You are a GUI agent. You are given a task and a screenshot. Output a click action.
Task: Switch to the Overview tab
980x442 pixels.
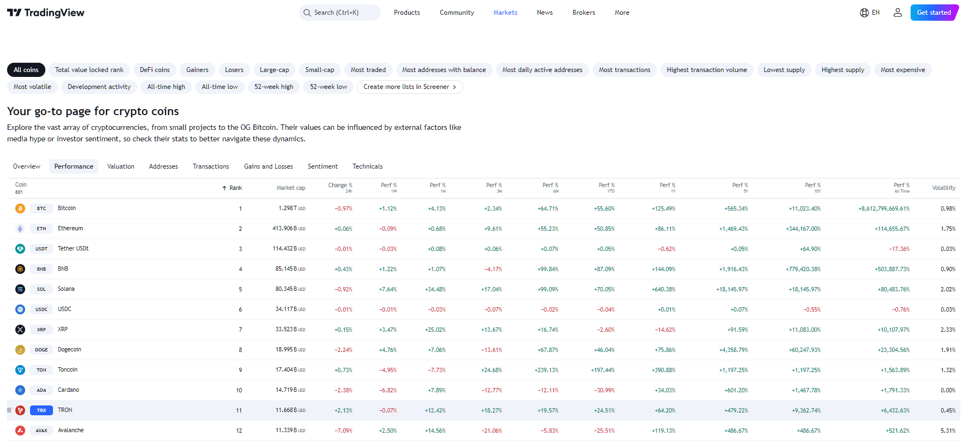point(27,166)
